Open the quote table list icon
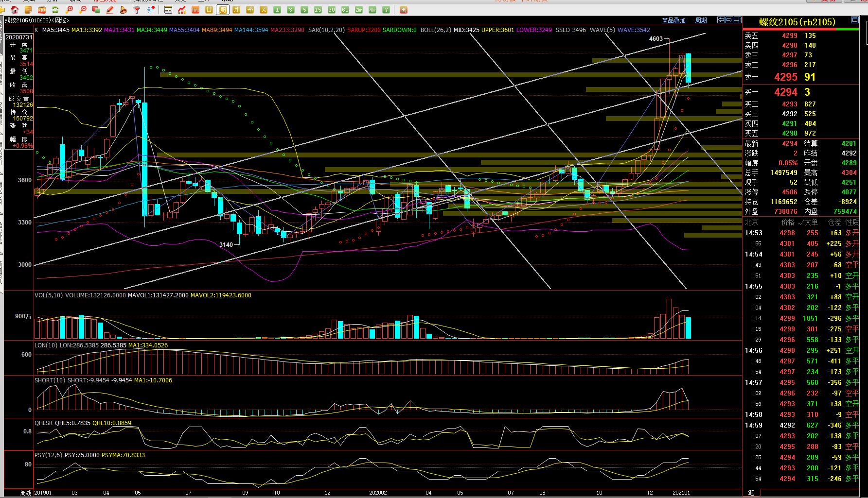 tap(168, 10)
